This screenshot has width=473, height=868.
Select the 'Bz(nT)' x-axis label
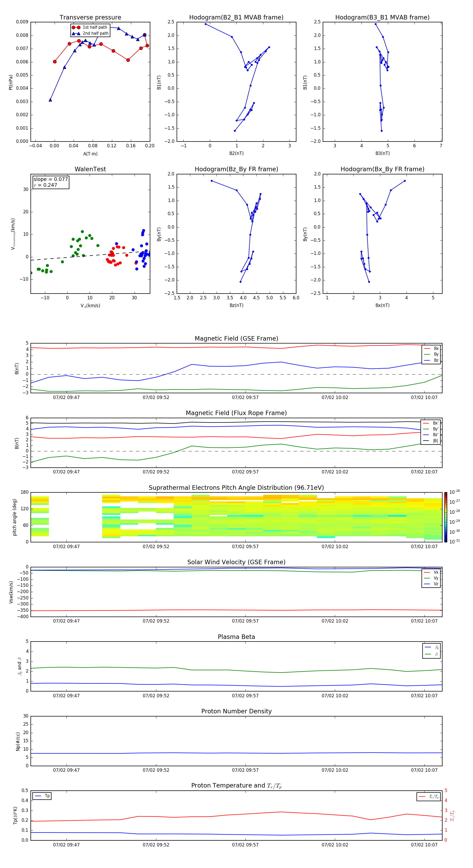click(236, 305)
